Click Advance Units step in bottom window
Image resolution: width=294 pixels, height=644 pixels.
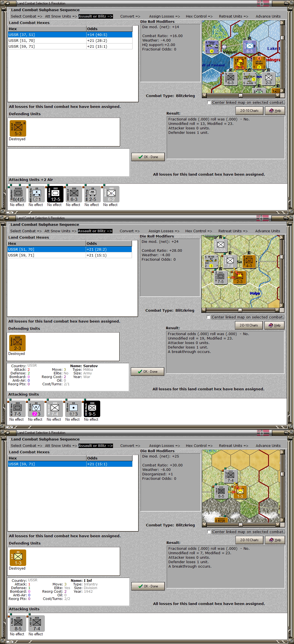coord(268,446)
